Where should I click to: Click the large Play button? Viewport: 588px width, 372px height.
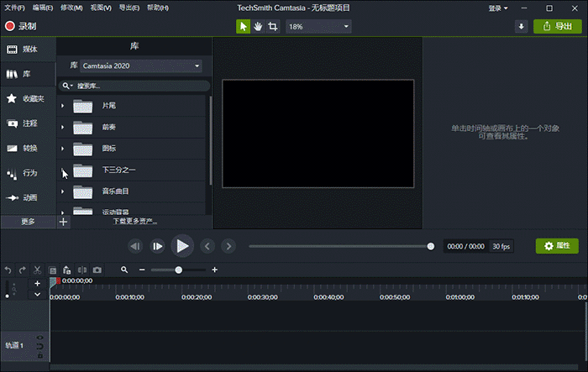182,246
